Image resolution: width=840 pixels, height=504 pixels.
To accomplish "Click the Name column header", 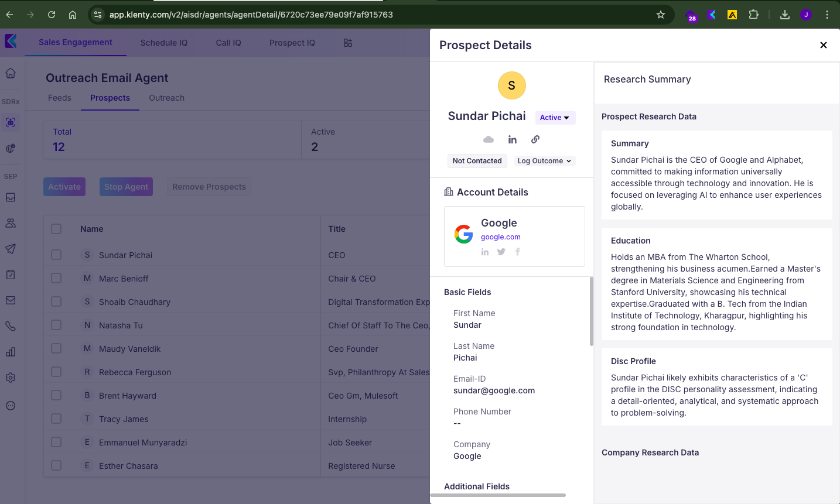I will pos(92,229).
